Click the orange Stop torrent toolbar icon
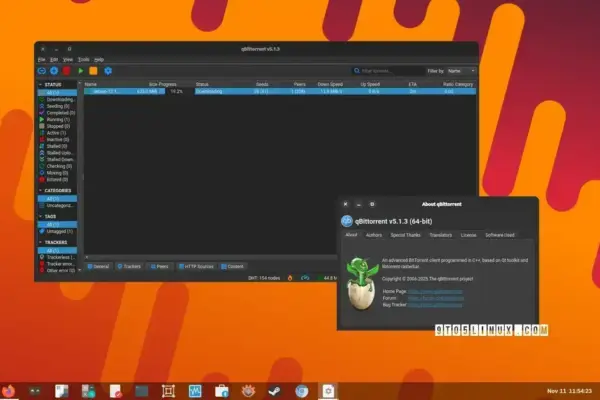The height and width of the screenshot is (400, 600). point(93,71)
